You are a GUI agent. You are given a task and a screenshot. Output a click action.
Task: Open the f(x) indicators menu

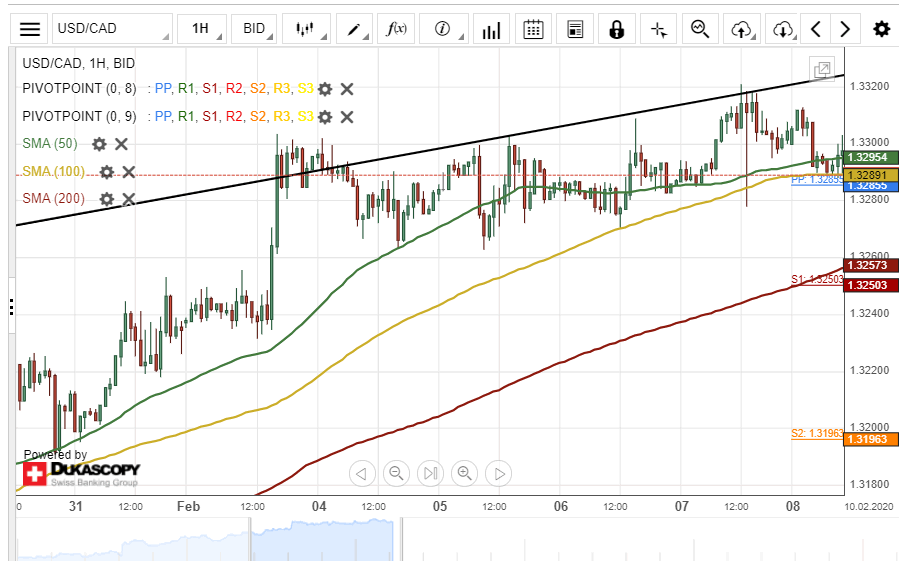coord(396,29)
